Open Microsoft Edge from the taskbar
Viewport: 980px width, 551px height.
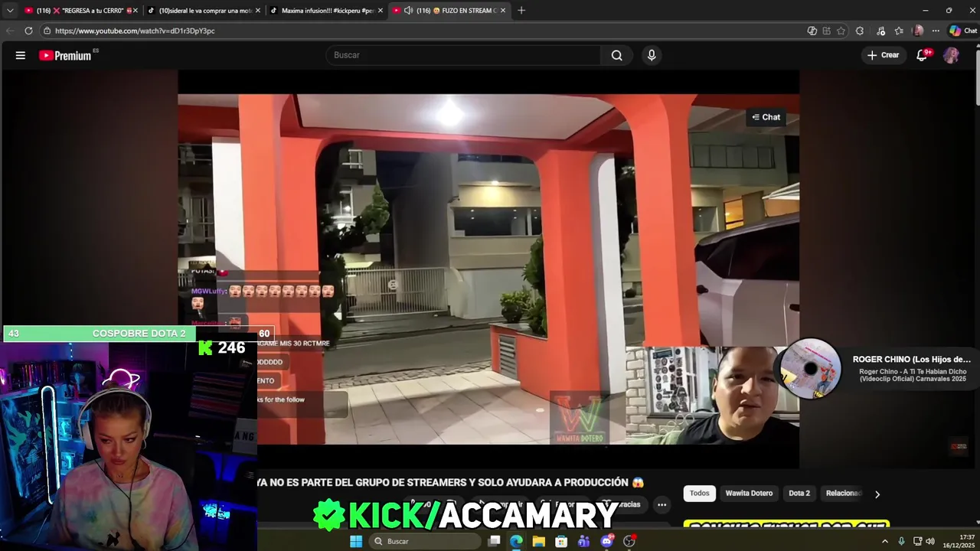point(517,541)
